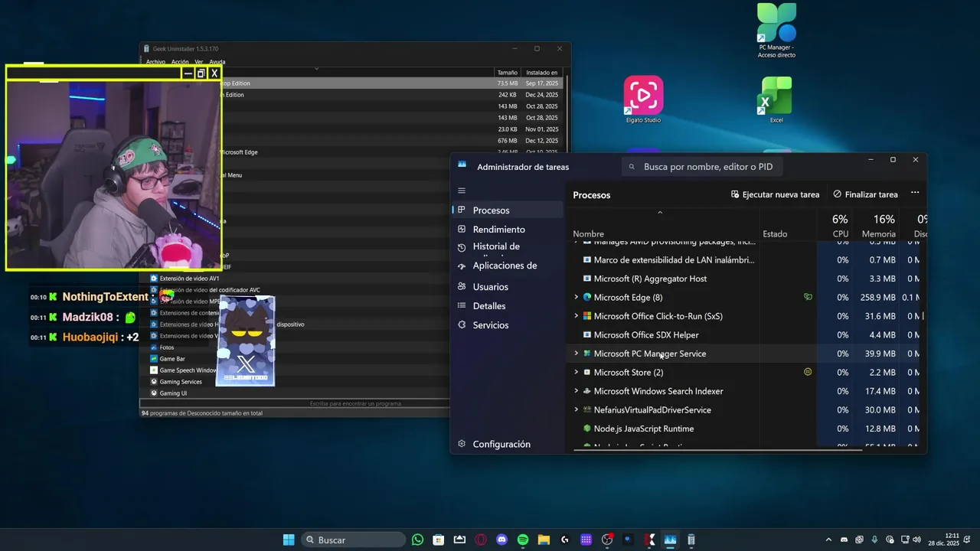Open Spotify from the taskbar
This screenshot has width=980, height=551.
523,540
